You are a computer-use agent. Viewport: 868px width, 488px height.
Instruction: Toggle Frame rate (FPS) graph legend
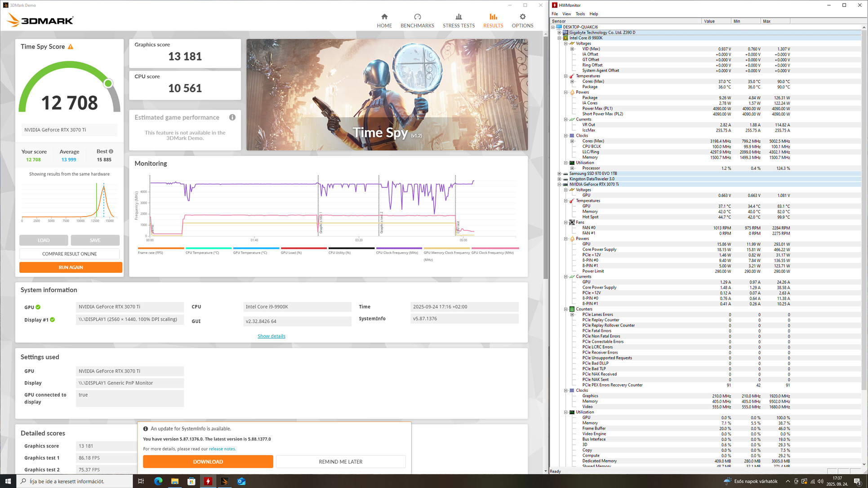(x=151, y=253)
